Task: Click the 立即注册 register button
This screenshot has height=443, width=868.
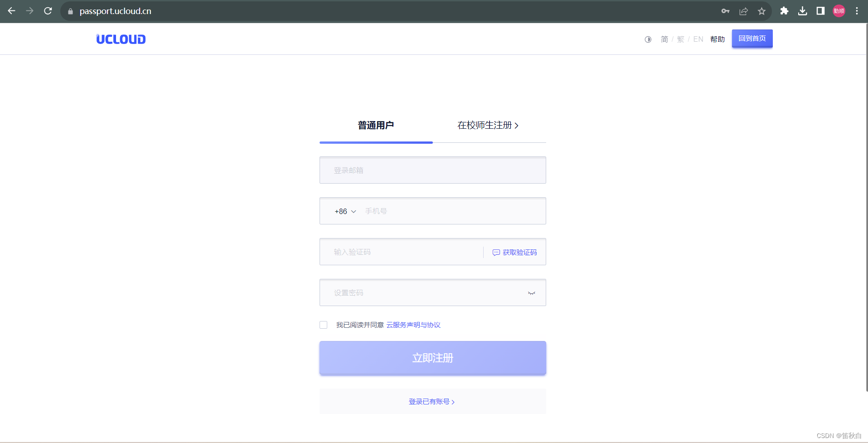Action: (432, 358)
